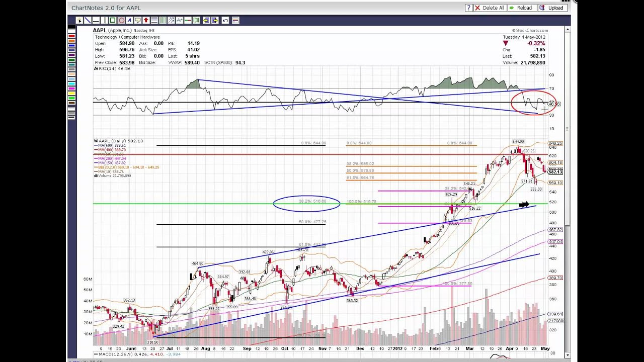Select the diagonal trend line tool

[88, 20]
